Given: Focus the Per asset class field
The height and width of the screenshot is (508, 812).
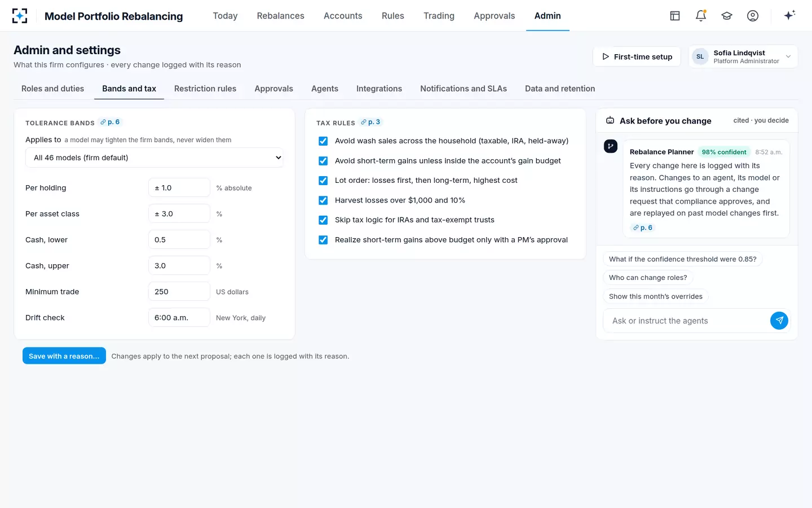Looking at the screenshot, I should (179, 213).
